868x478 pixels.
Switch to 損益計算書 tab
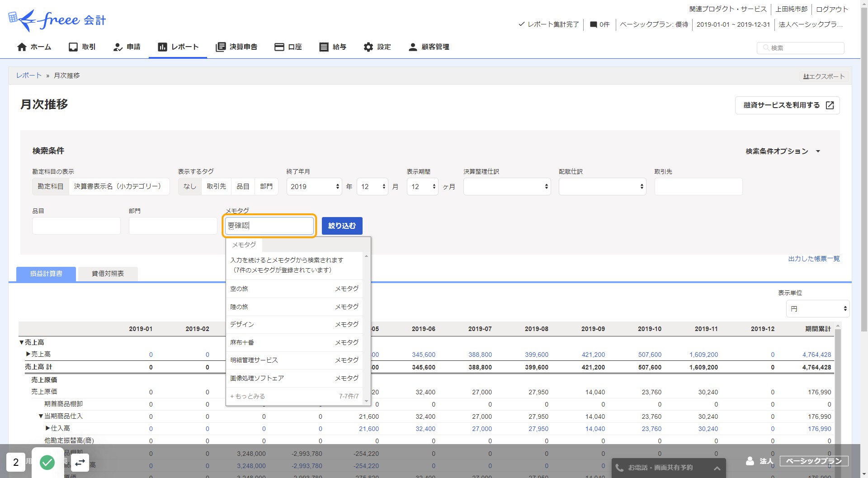click(x=46, y=274)
